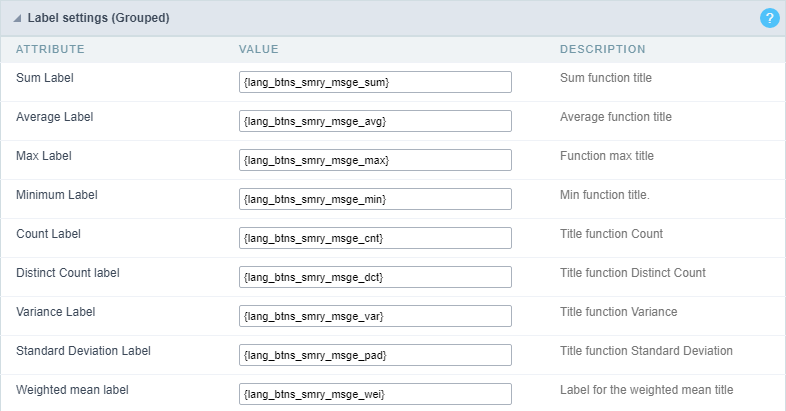Click the 'Title function Variance' description
The width and height of the screenshot is (786, 411).
tap(619, 312)
